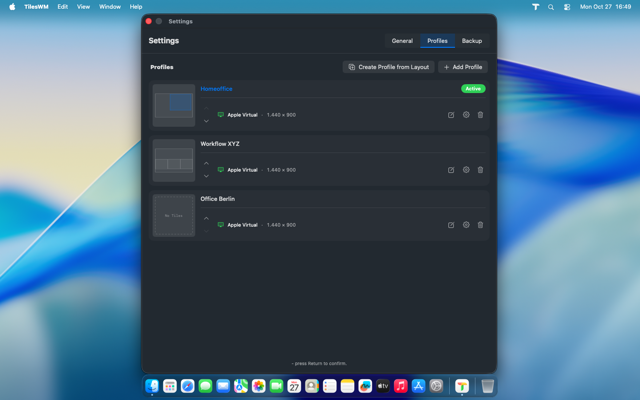Delete the Homeoffice profile
The image size is (640, 400).
[x=480, y=115]
